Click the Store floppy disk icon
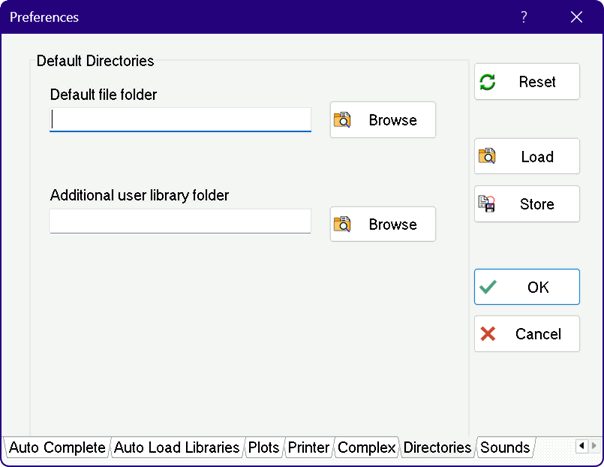Screen dimensions: 604x467 point(487,204)
